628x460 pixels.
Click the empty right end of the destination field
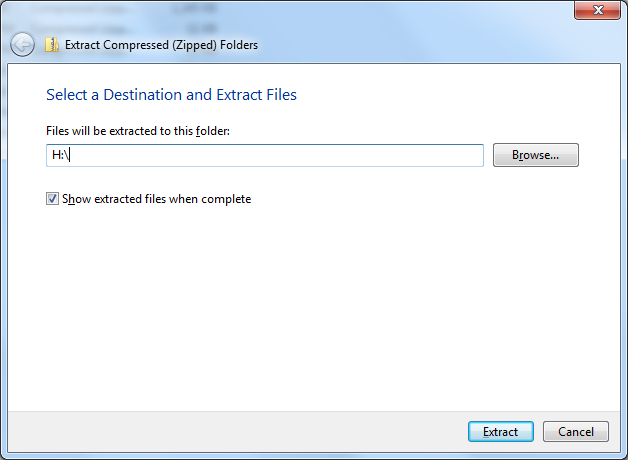[x=440, y=155]
